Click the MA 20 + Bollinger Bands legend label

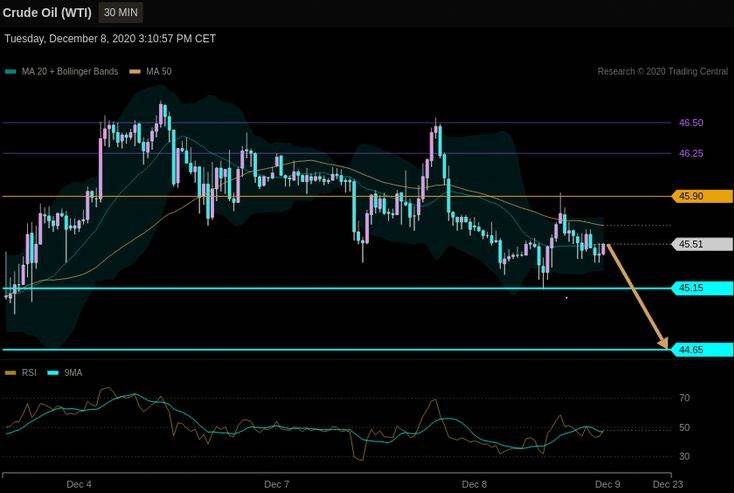[70, 72]
